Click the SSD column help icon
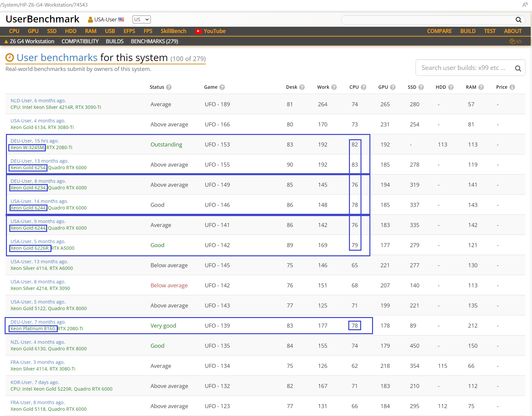This screenshot has height=416, width=532. tap(421, 87)
